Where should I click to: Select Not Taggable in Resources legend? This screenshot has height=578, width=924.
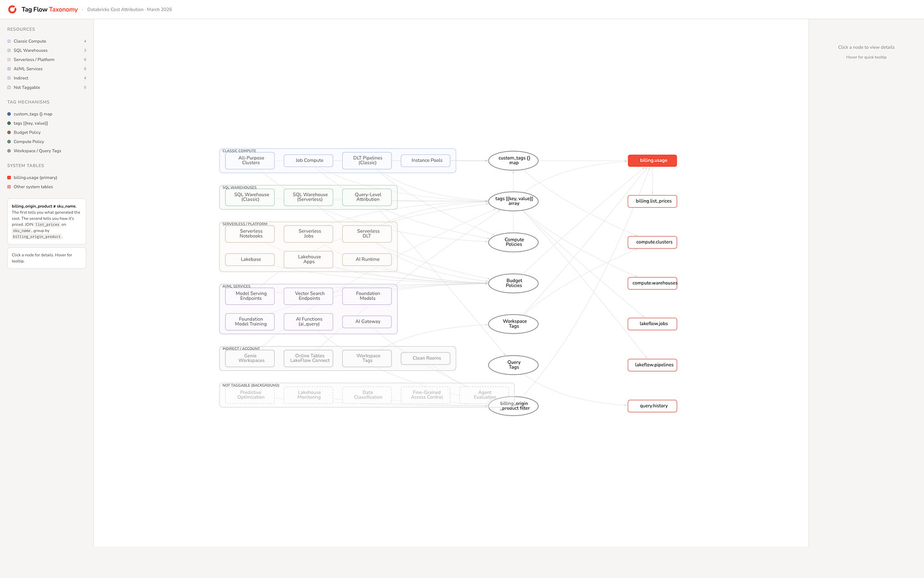(x=46, y=88)
